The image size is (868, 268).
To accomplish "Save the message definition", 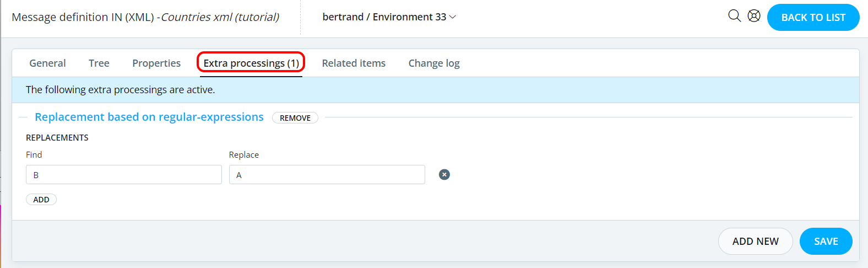I will (826, 242).
